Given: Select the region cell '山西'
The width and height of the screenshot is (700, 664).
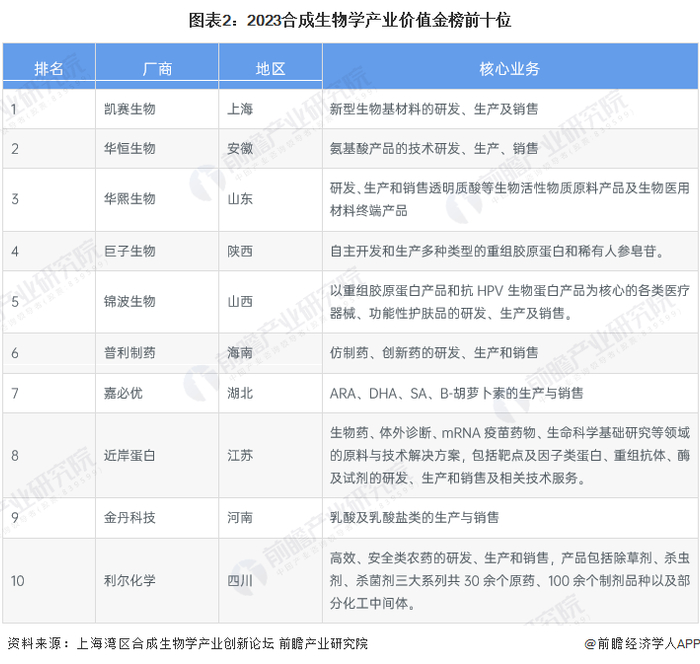Looking at the screenshot, I should 240,301.
